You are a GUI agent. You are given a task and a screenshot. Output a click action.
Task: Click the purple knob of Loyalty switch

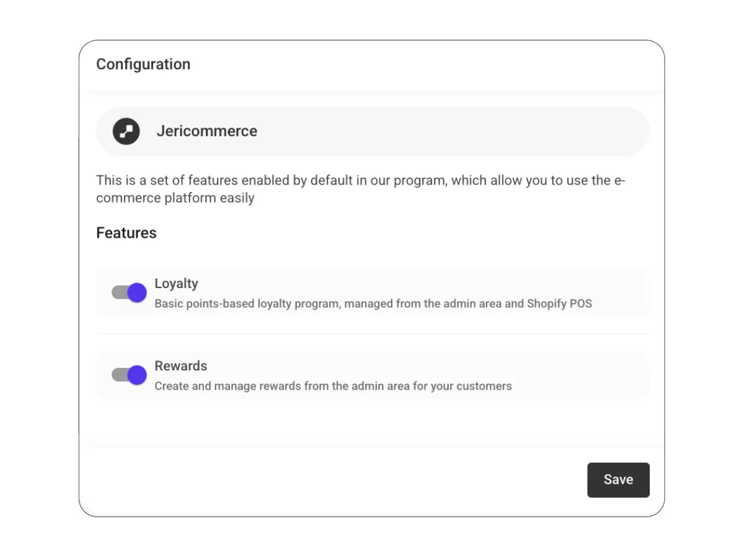tap(137, 292)
